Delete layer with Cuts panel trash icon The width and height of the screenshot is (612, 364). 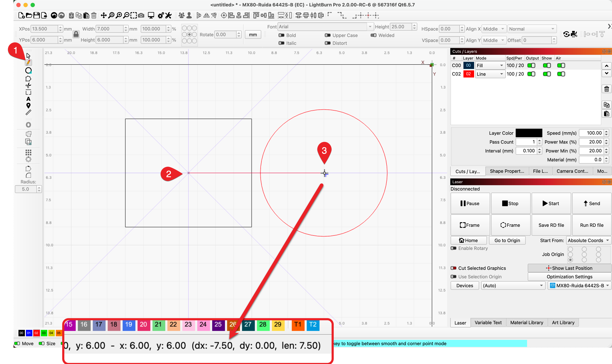coord(606,89)
